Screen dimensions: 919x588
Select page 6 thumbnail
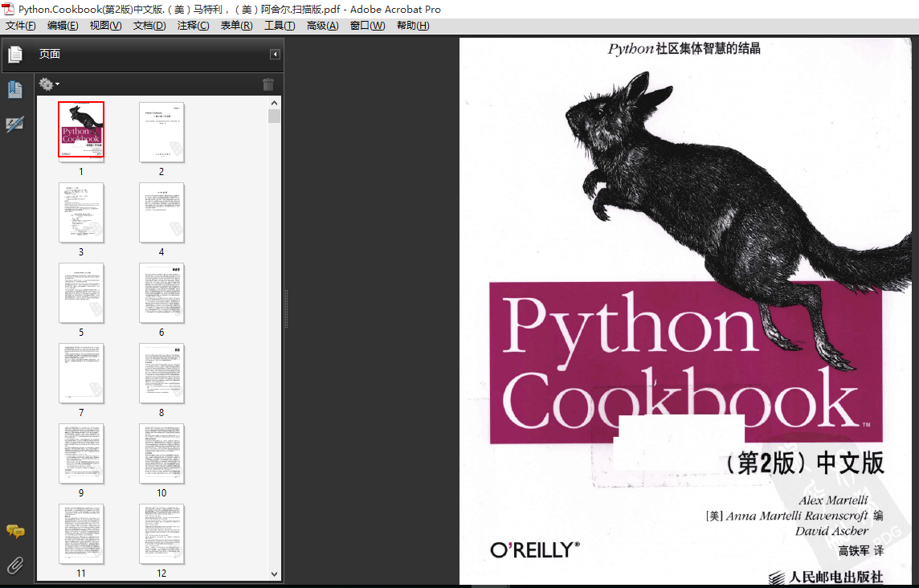pyautogui.click(x=161, y=292)
